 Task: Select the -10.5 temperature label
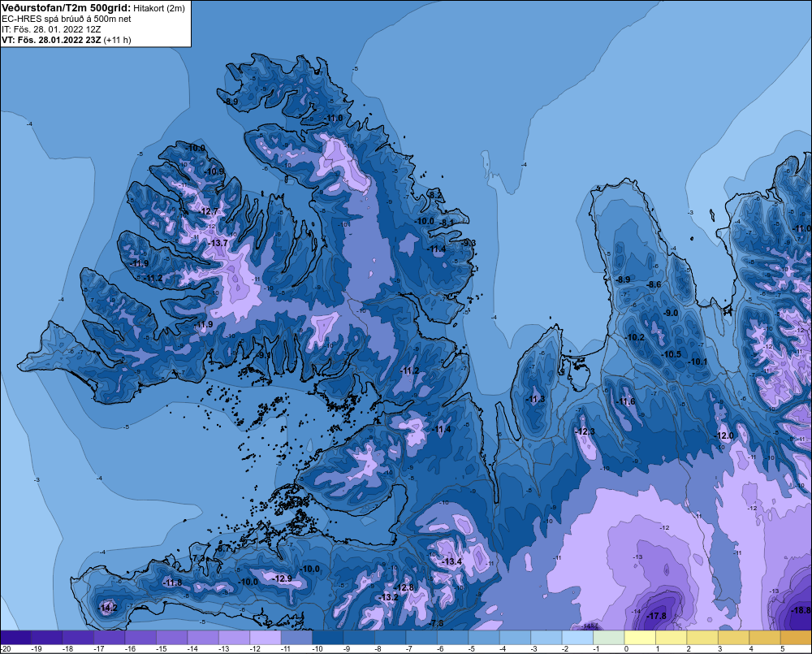(x=672, y=354)
